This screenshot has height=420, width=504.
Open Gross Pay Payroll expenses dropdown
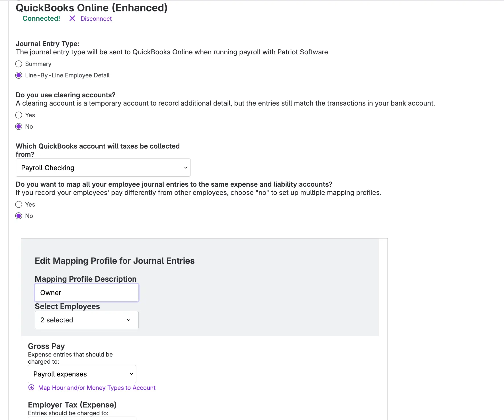[x=82, y=374]
